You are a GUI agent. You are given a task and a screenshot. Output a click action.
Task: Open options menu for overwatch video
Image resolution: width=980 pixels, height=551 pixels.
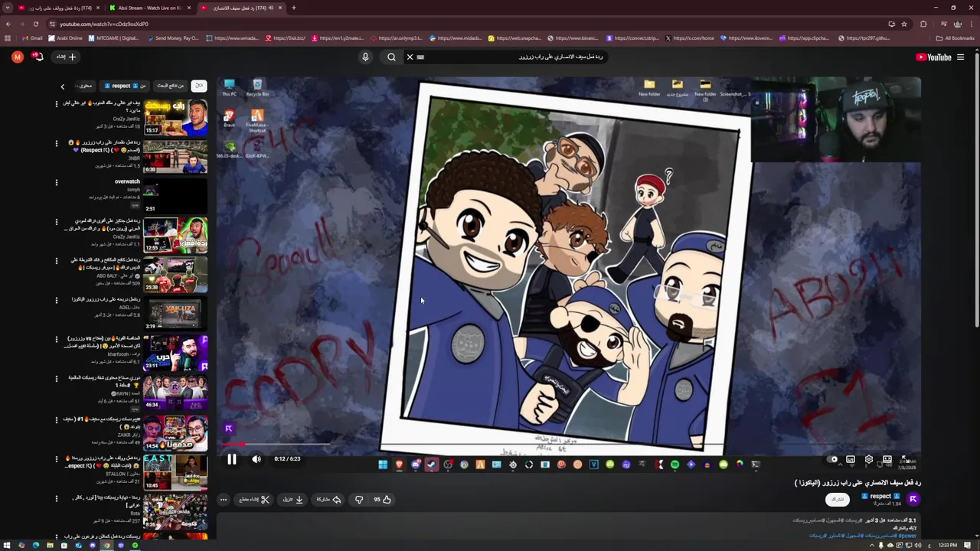click(x=56, y=182)
